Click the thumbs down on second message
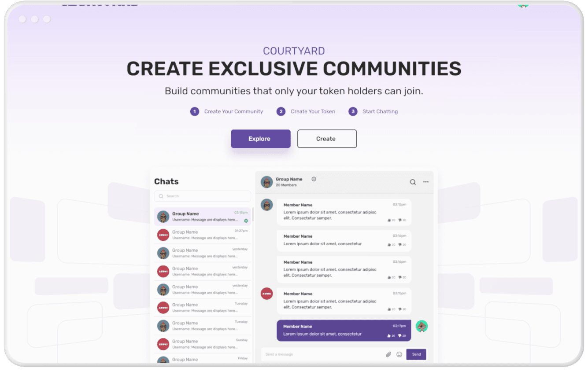This screenshot has width=588, height=375. 400,245
